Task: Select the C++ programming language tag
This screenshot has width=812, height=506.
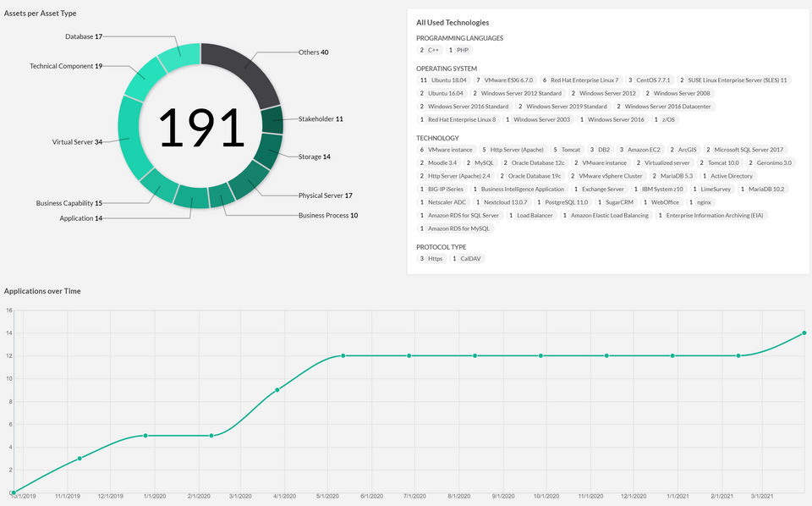Action: 430,50
